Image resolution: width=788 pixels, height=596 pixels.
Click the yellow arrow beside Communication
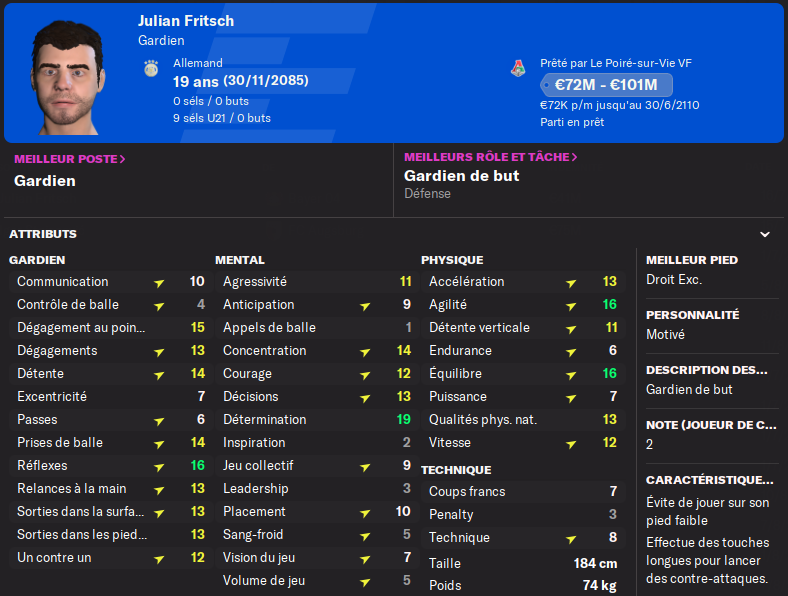159,283
